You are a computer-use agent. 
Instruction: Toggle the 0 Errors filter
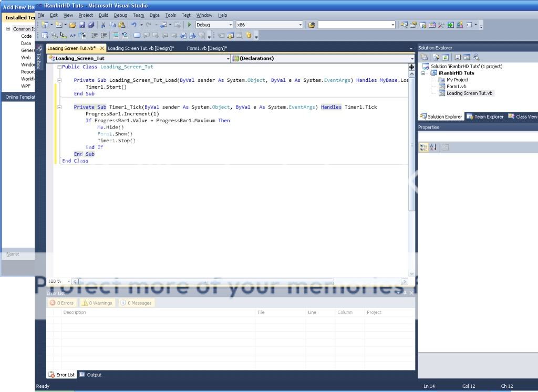tap(62, 303)
